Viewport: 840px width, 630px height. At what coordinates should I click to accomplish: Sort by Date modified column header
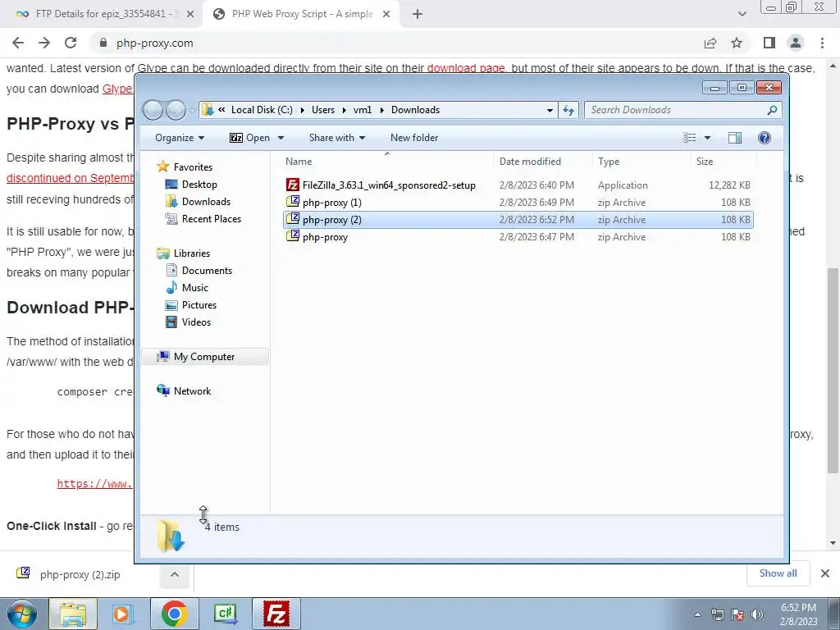[543, 162]
